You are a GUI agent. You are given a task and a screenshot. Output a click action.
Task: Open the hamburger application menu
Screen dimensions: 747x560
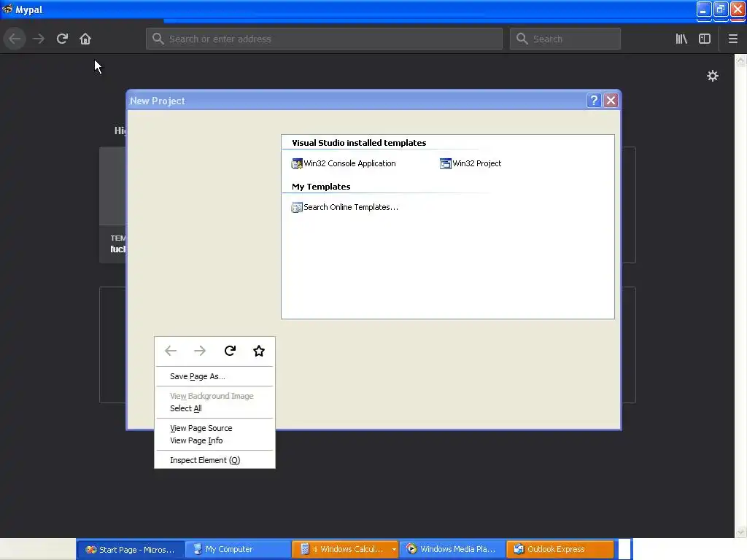pos(732,39)
